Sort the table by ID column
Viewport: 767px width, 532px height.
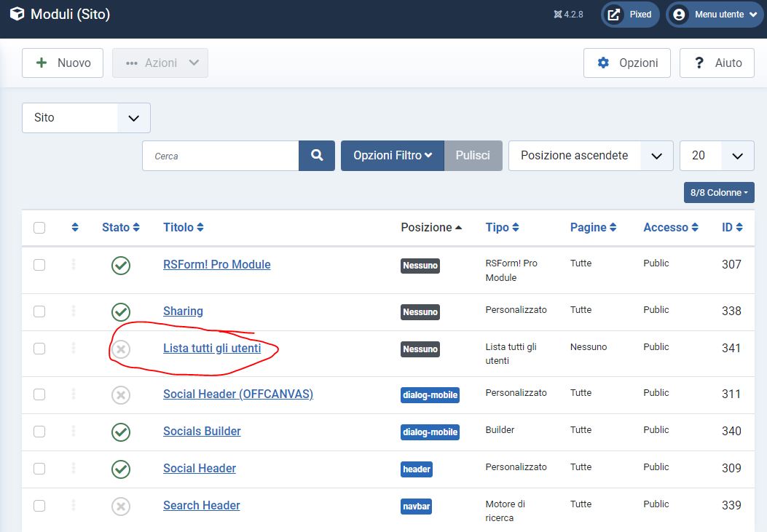(x=732, y=228)
